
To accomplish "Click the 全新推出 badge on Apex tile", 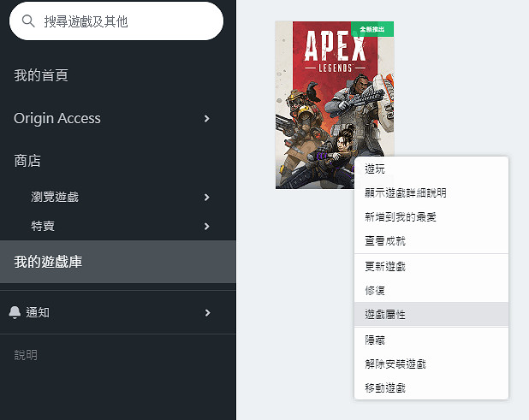I will pyautogui.click(x=372, y=29).
